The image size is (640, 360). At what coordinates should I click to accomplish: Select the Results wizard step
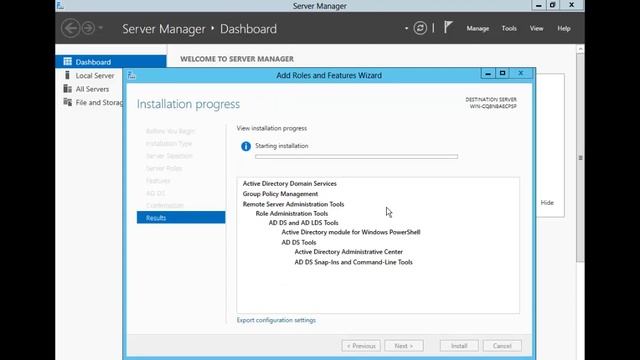pyautogui.click(x=181, y=218)
